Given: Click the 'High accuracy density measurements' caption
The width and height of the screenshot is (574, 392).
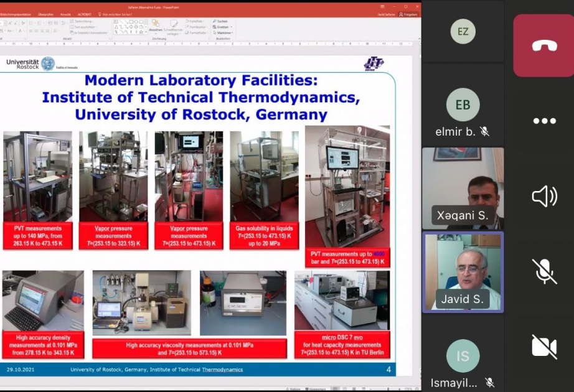Looking at the screenshot, I should pos(43,345).
